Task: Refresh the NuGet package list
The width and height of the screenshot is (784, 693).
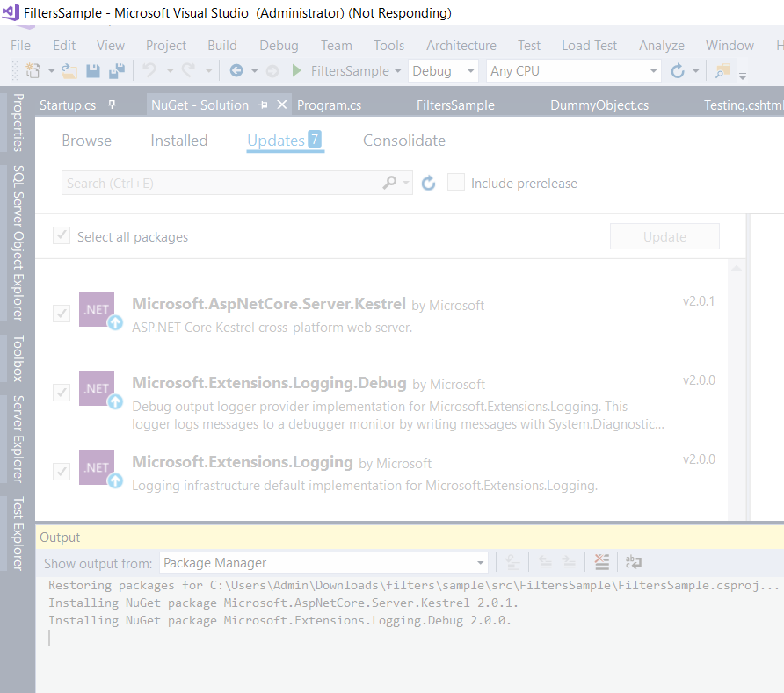Action: (x=429, y=183)
